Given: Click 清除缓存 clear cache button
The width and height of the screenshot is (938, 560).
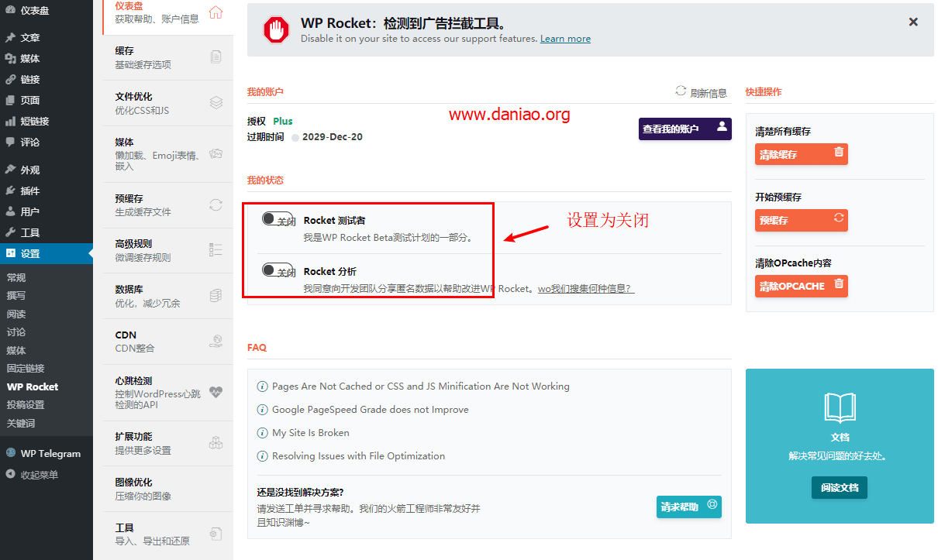Looking at the screenshot, I should click(802, 154).
